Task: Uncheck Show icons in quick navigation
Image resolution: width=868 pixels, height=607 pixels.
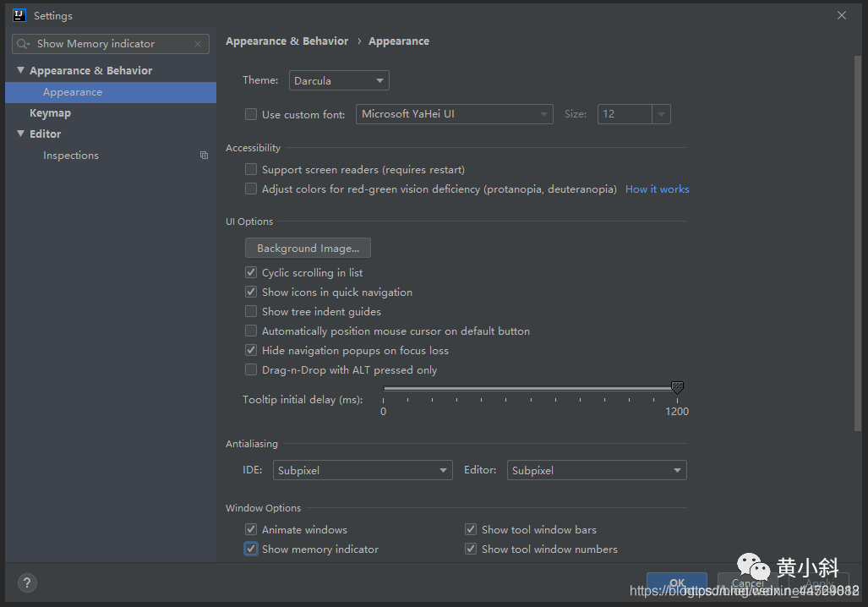Action: coord(251,292)
